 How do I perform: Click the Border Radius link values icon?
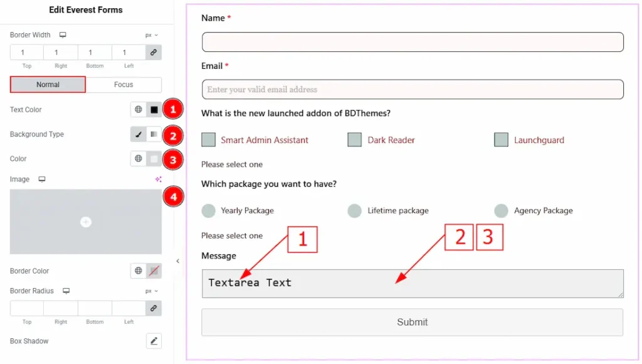(x=154, y=308)
